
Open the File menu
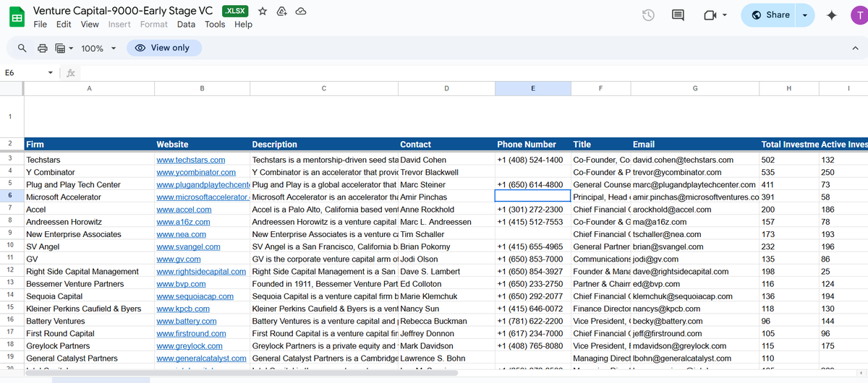click(41, 25)
